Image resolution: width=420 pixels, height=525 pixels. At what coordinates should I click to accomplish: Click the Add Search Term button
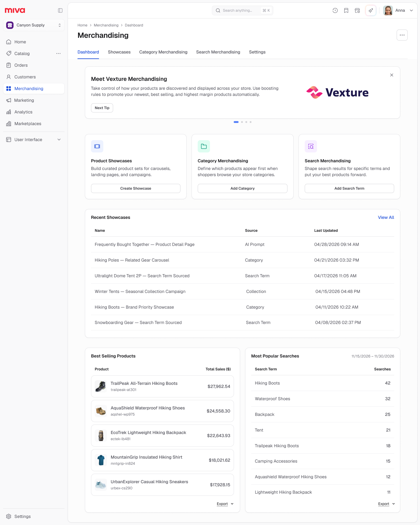[349, 188]
